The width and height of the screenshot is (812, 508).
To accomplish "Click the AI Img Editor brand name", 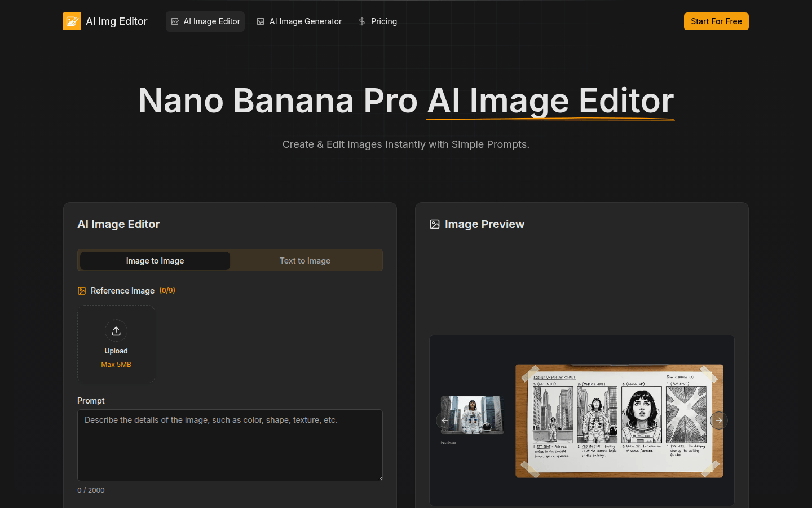I will coord(117,21).
